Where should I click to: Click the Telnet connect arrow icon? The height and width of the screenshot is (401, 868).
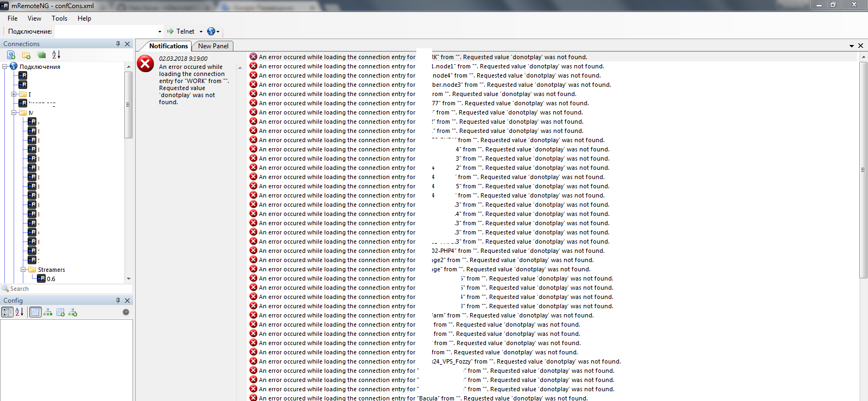170,31
